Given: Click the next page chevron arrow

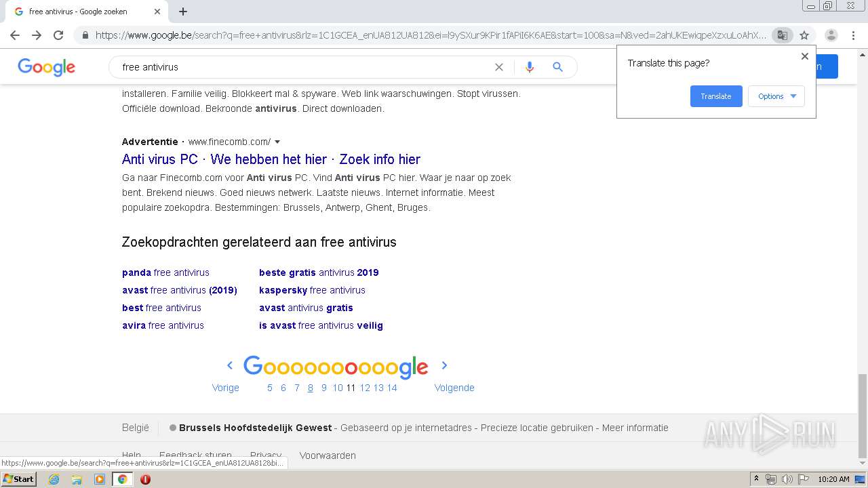Looking at the screenshot, I should (x=444, y=365).
